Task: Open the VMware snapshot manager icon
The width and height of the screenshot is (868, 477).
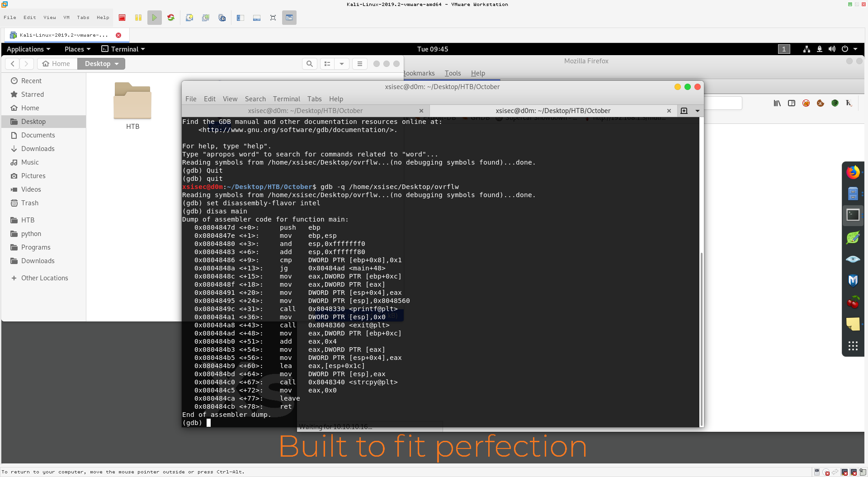Action: click(x=222, y=18)
